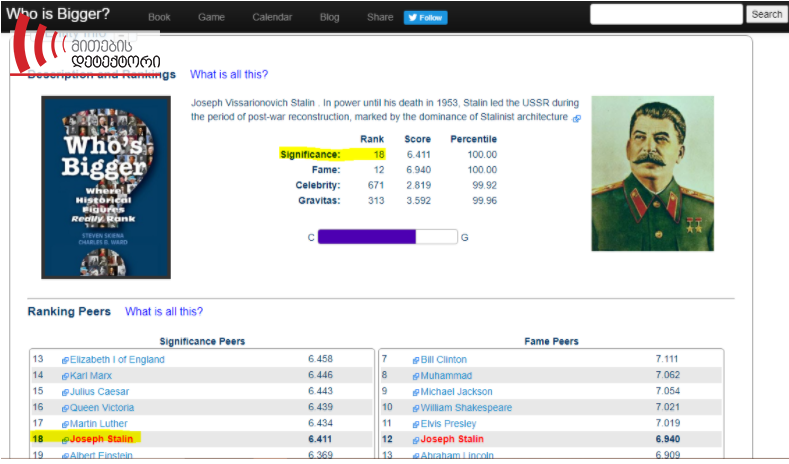Screen dimensions: 789x464
Task: Click the Joseph Stalin portrait image
Action: coord(652,174)
